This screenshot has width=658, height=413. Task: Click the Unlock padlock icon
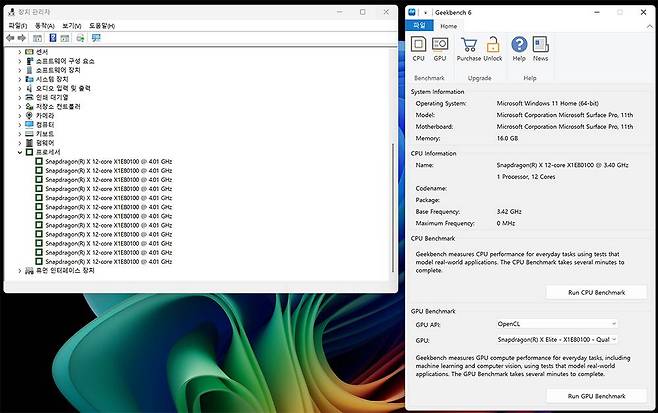(493, 46)
